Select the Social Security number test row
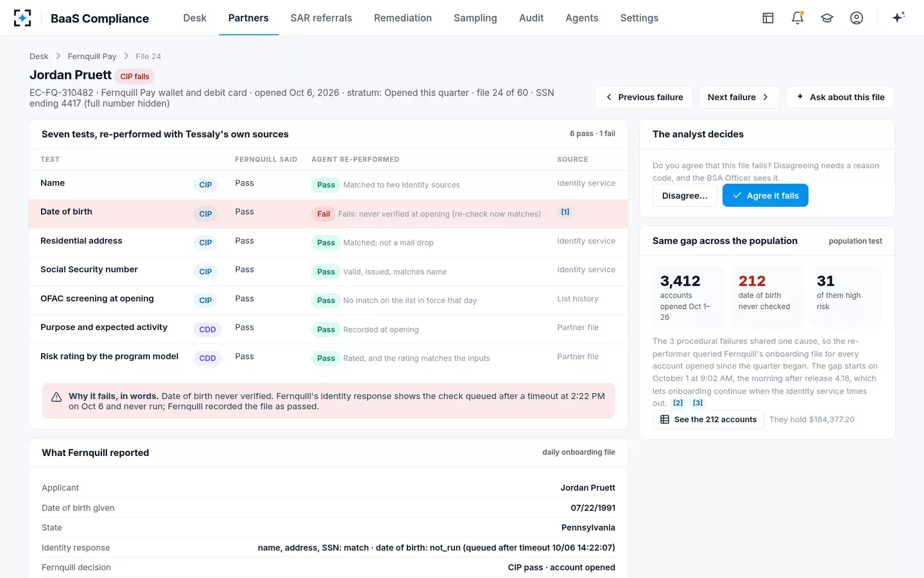Viewport: 924px width, 578px height. [329, 272]
